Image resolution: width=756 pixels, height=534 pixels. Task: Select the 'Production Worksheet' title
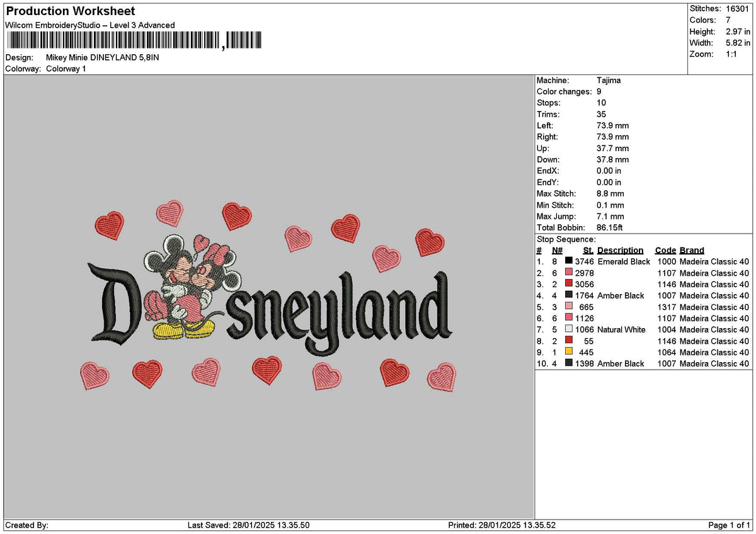click(x=71, y=11)
